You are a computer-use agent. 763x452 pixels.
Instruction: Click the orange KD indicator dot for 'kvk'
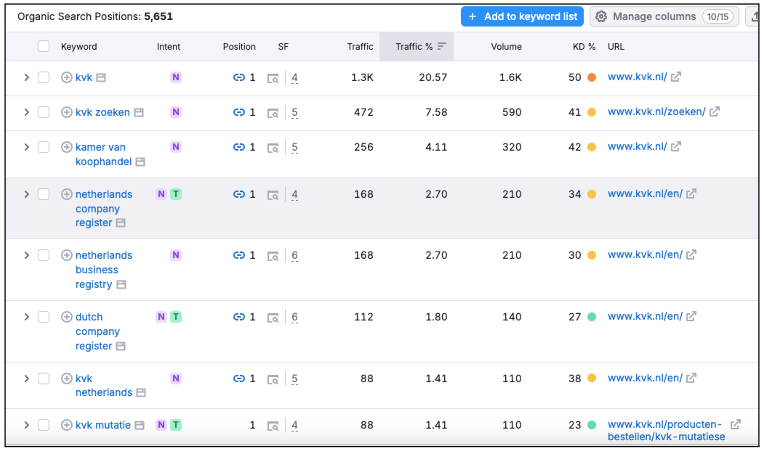(592, 78)
